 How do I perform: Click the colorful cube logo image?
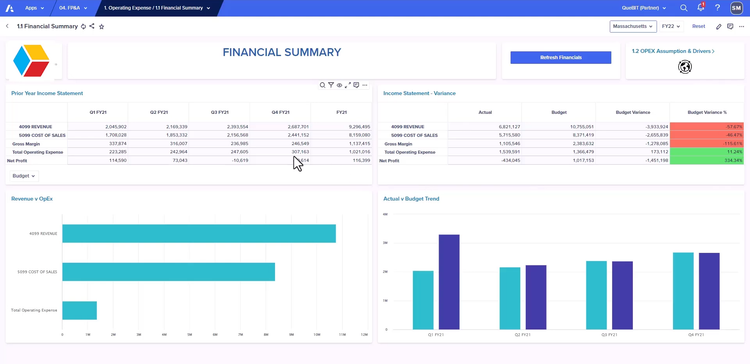(31, 61)
